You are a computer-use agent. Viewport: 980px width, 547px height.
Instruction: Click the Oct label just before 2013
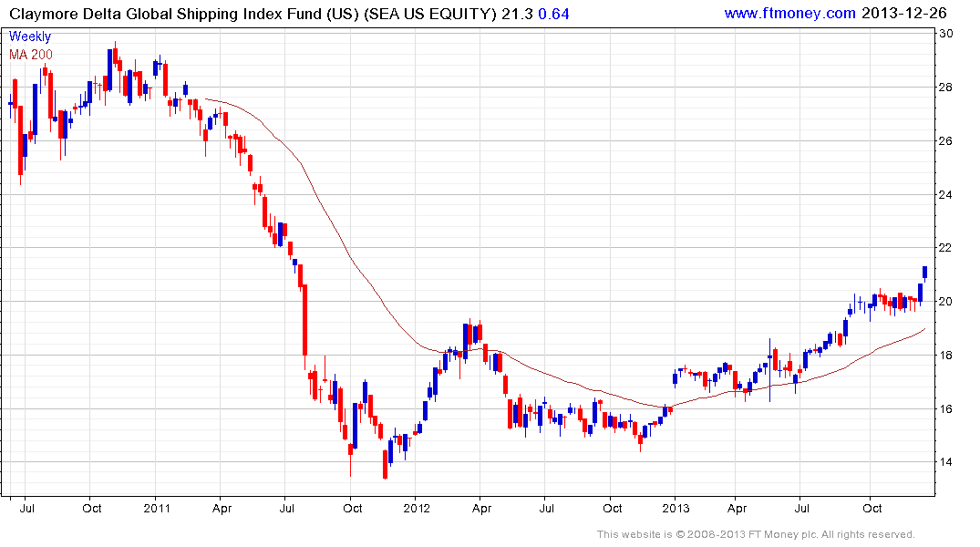[x=613, y=508]
